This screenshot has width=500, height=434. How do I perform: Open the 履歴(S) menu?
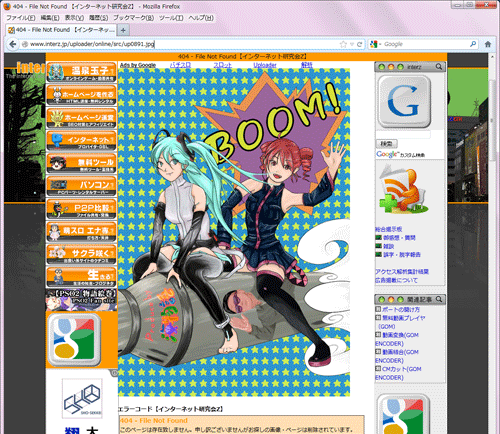pyautogui.click(x=98, y=18)
